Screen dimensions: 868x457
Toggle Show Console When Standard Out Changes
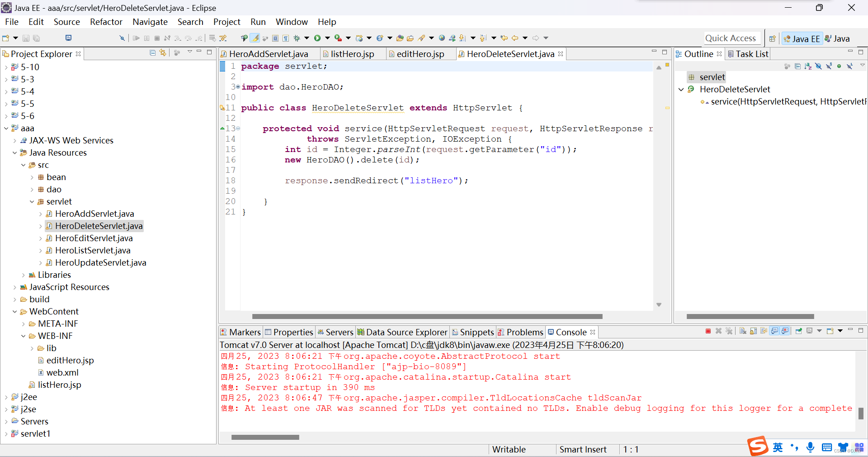point(775,331)
